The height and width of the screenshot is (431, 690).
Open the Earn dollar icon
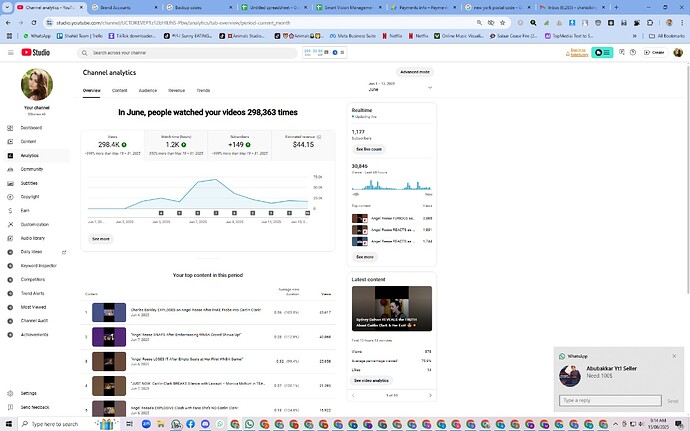coord(10,210)
